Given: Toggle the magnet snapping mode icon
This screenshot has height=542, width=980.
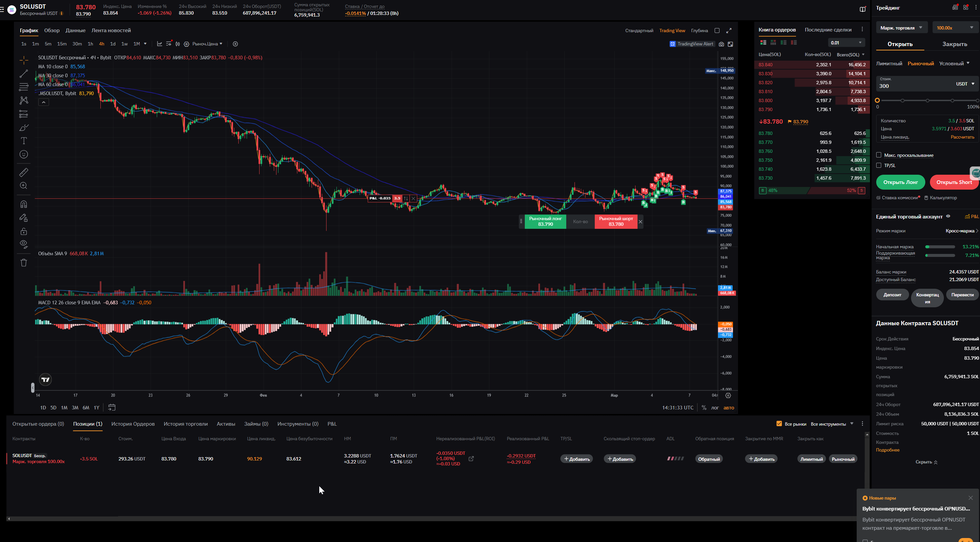Looking at the screenshot, I should coord(24,204).
